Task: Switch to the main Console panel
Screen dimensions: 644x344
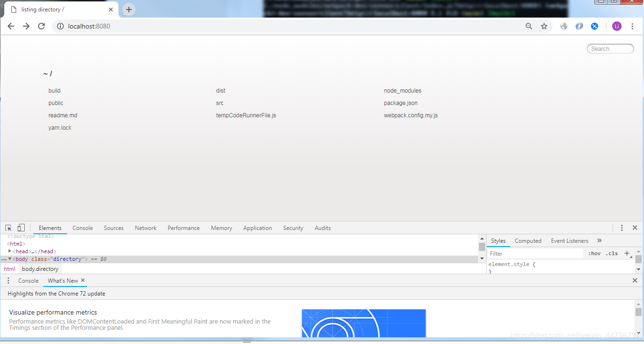Action: pos(83,228)
